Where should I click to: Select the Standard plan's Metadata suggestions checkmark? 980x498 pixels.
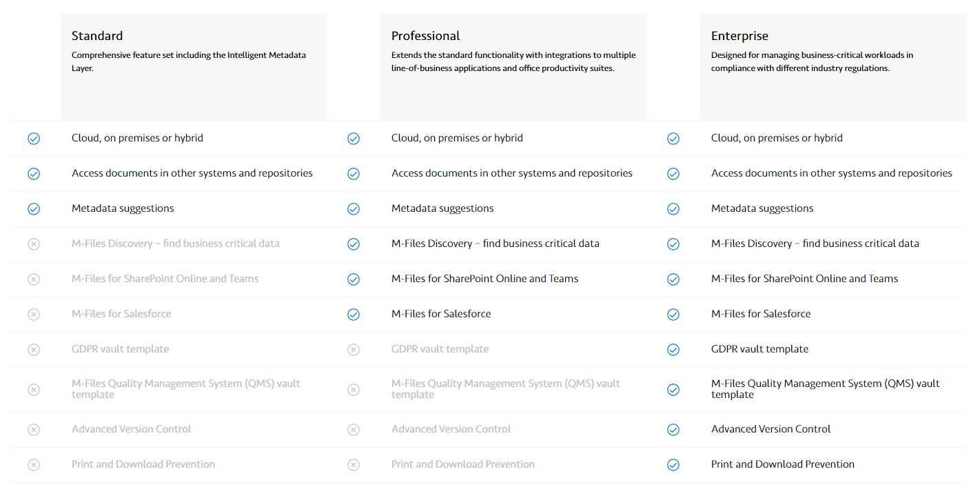[34, 209]
